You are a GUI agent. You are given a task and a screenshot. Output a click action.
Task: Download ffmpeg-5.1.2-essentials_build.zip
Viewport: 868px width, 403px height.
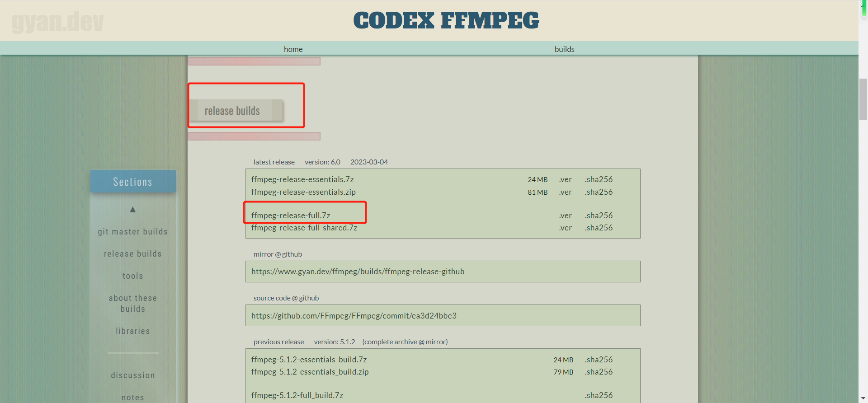coord(310,372)
